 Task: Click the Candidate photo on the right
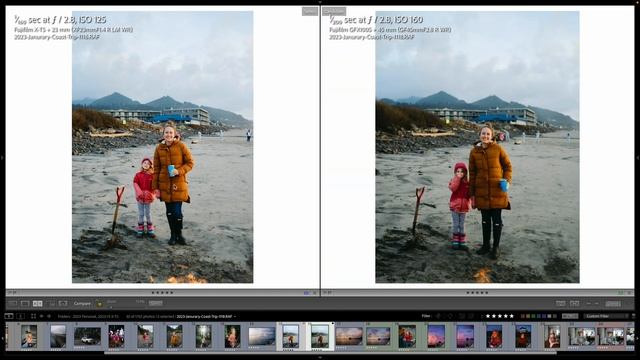pyautogui.click(x=477, y=147)
